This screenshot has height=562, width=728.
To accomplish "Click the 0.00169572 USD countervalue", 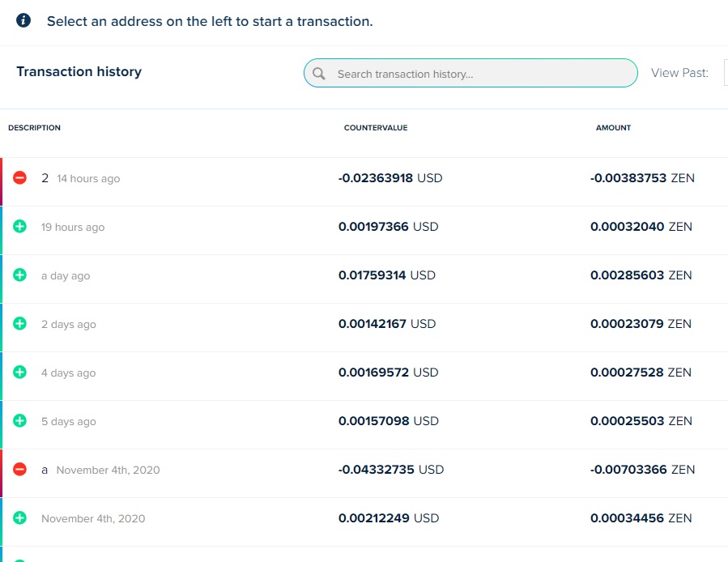I will pyautogui.click(x=388, y=373).
